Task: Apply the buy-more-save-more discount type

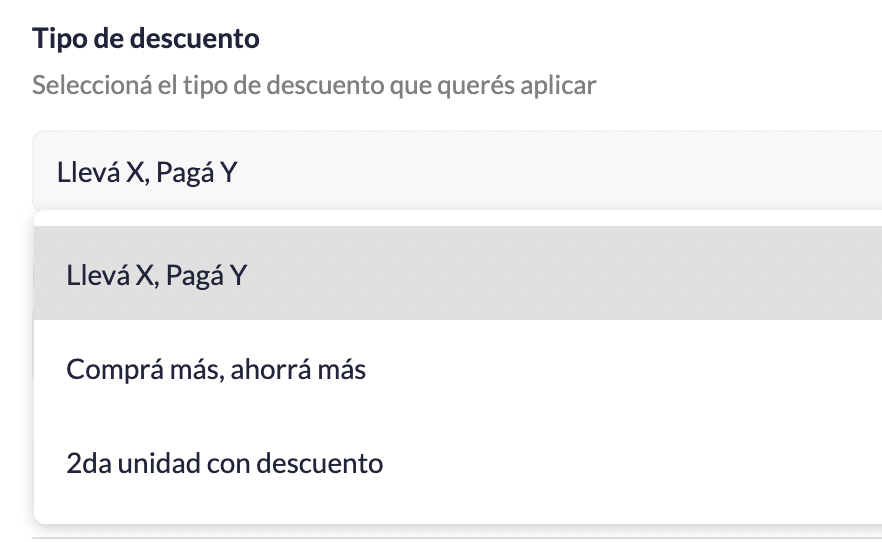Action: [x=216, y=370]
